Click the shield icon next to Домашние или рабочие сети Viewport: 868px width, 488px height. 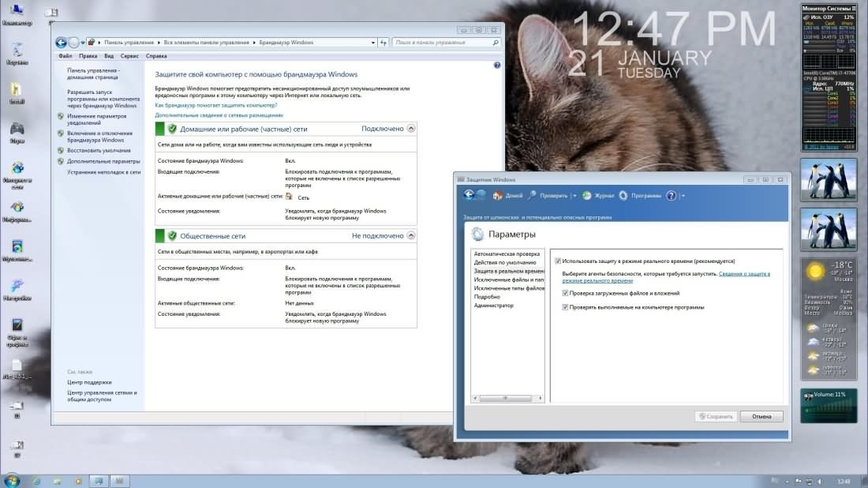pos(172,129)
